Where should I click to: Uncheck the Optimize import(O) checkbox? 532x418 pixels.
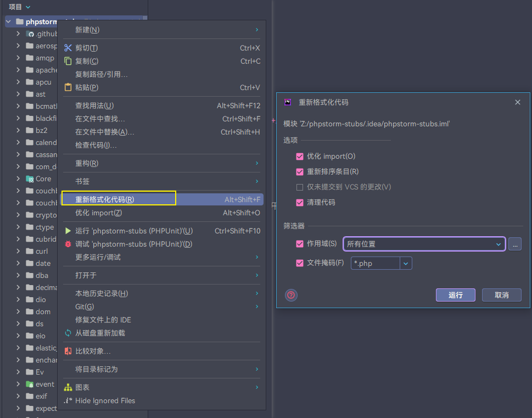click(300, 157)
